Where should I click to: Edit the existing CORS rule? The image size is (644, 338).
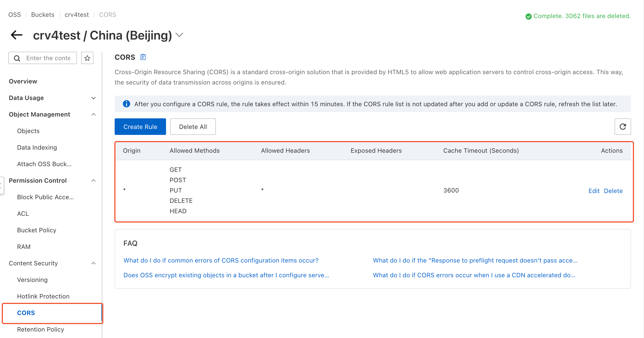[x=594, y=191]
